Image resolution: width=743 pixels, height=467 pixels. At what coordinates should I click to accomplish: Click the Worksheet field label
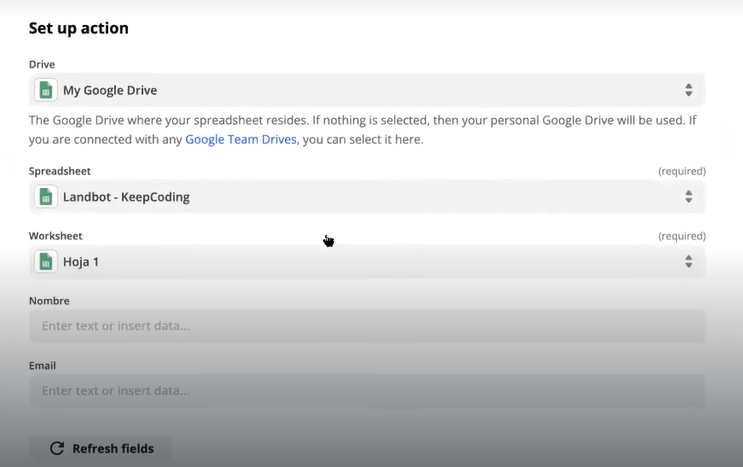point(55,236)
